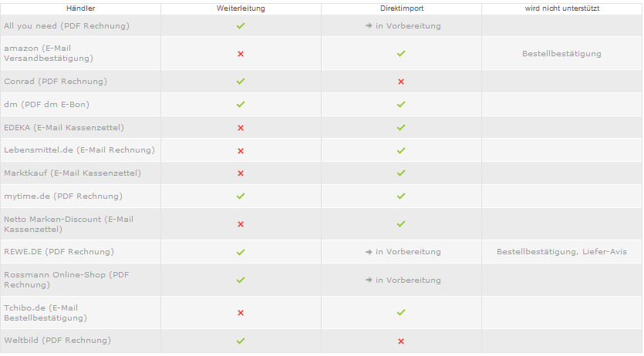This screenshot has height=356, width=644.
Task: Click the Weiterleitung column header
Action: coord(241,8)
